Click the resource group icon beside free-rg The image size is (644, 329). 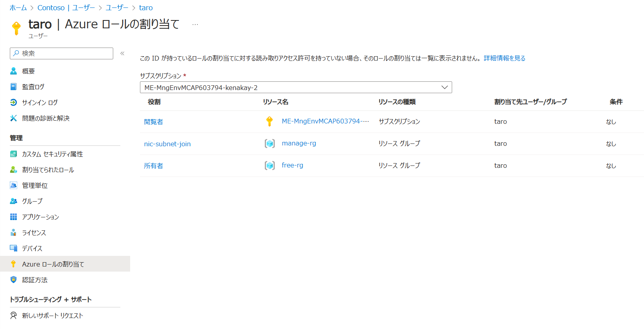pyautogui.click(x=270, y=165)
